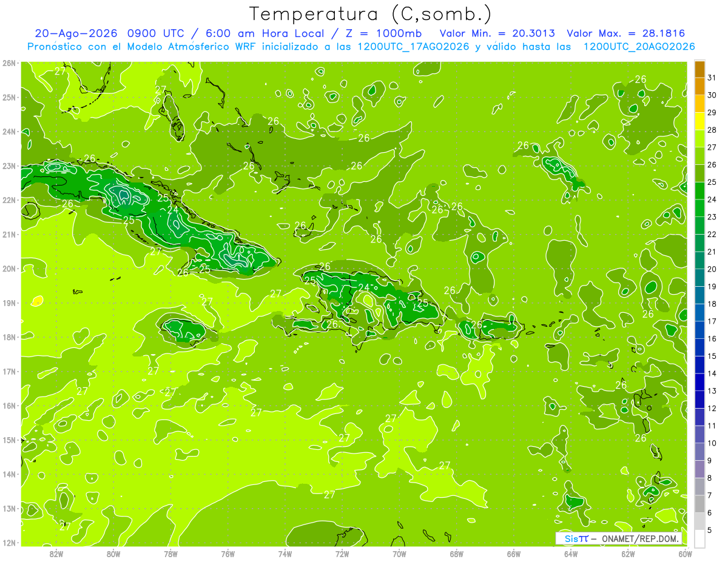Click the "23N" latitude label
This screenshot has height=562, width=728.
(9, 166)
